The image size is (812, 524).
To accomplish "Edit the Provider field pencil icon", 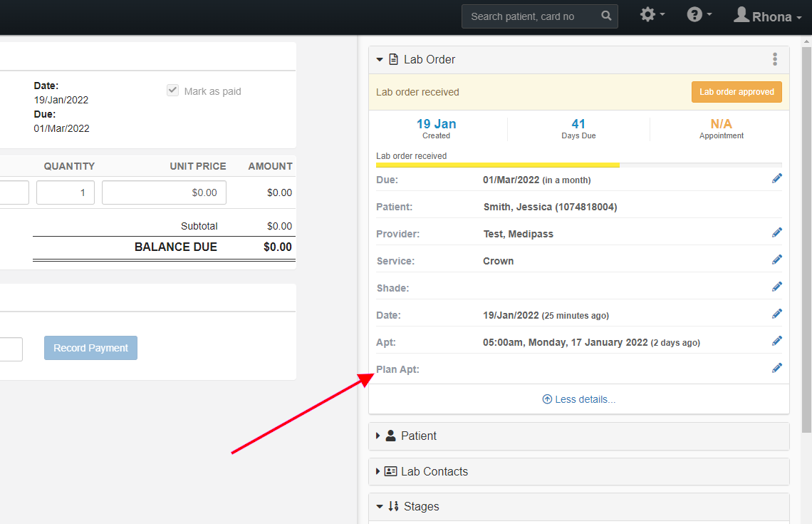I will (x=777, y=232).
